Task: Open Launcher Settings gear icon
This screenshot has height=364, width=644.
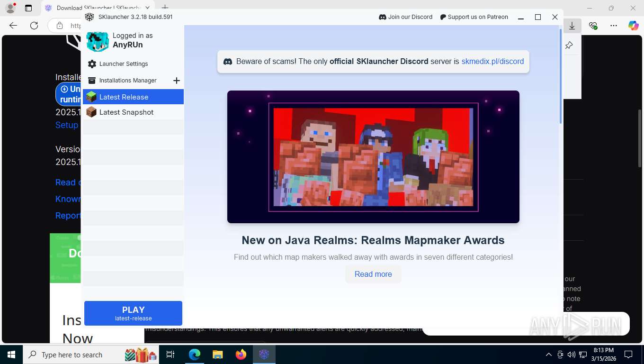Action: 92,64
